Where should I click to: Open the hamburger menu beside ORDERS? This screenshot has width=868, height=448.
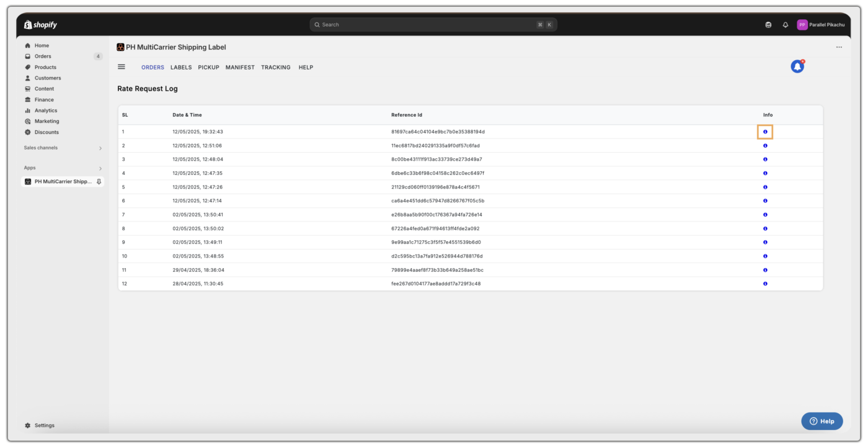[122, 67]
